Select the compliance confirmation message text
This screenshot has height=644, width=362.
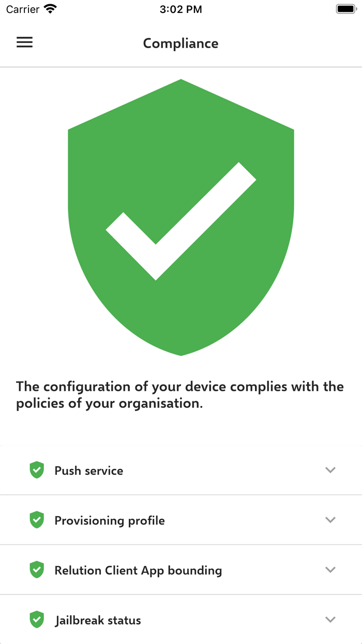click(x=180, y=394)
